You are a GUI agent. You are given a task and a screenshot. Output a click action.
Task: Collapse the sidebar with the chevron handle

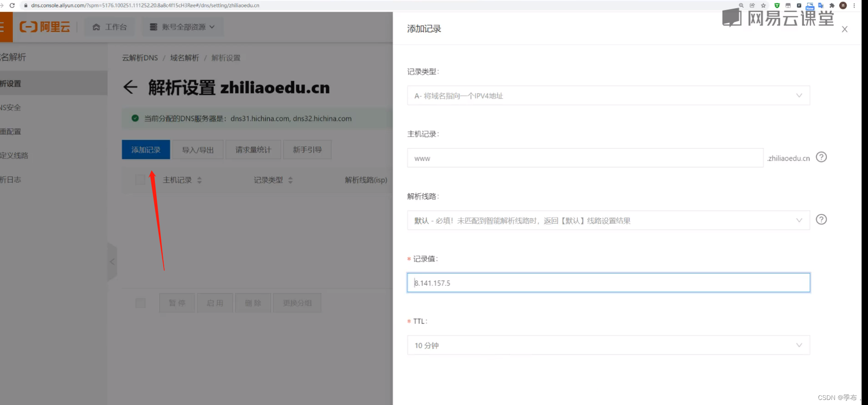[112, 262]
